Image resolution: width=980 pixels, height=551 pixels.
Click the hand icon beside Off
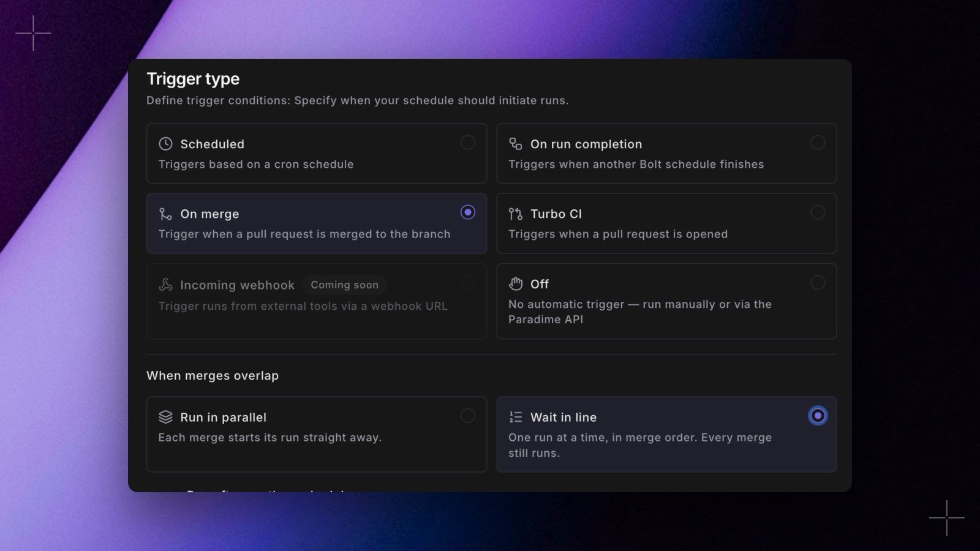click(x=516, y=283)
